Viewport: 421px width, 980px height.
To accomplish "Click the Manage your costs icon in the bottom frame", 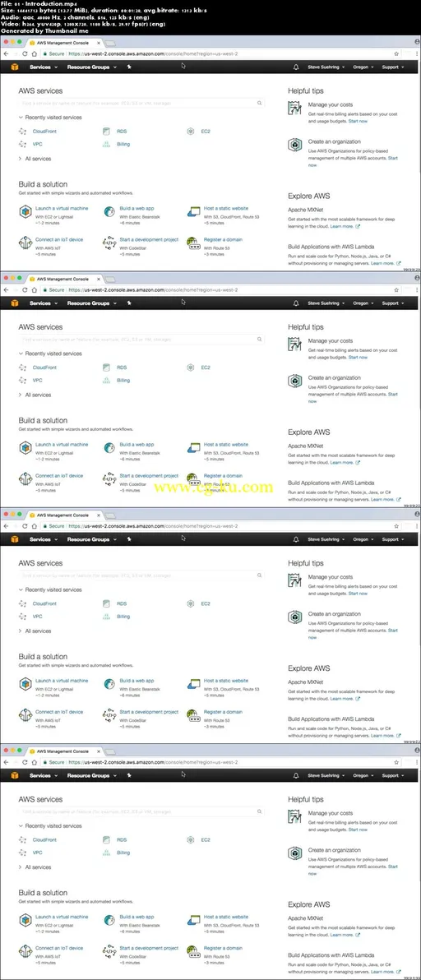I will [x=295, y=817].
